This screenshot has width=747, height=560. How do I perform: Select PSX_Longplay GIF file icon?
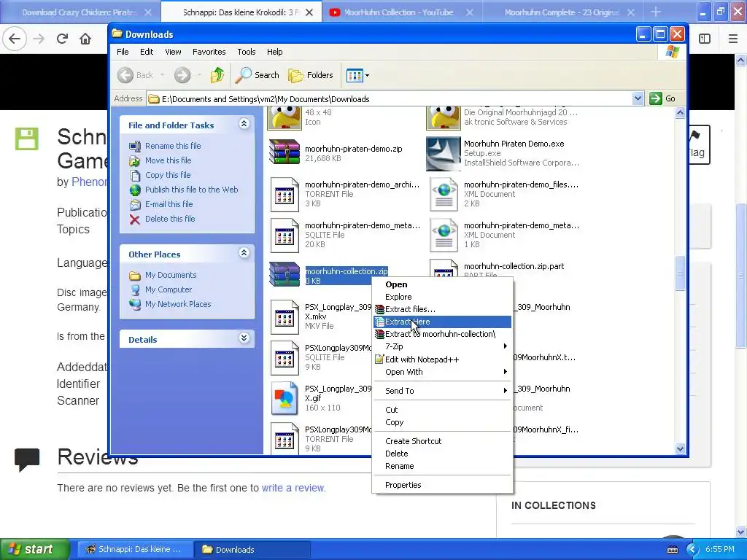(285, 398)
